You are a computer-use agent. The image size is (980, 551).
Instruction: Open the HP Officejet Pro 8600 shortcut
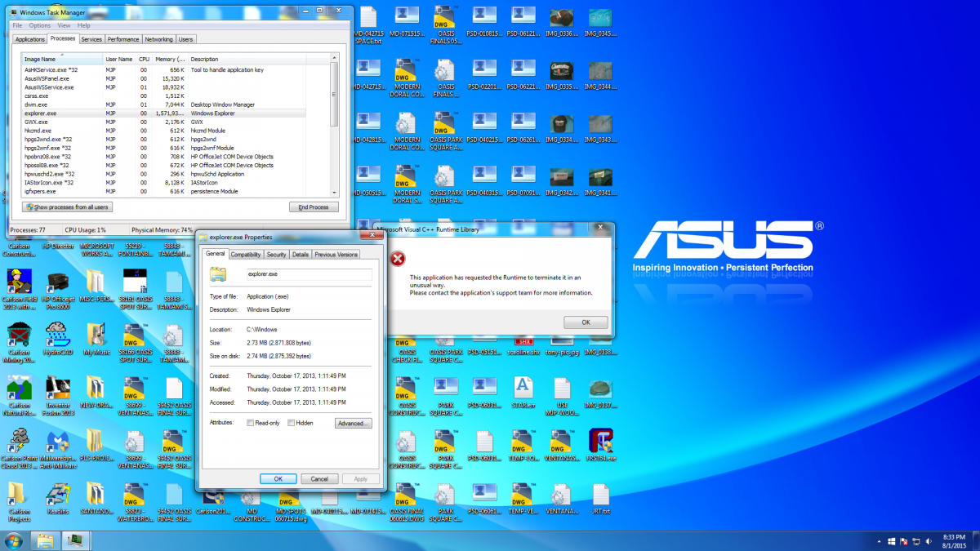tap(58, 287)
